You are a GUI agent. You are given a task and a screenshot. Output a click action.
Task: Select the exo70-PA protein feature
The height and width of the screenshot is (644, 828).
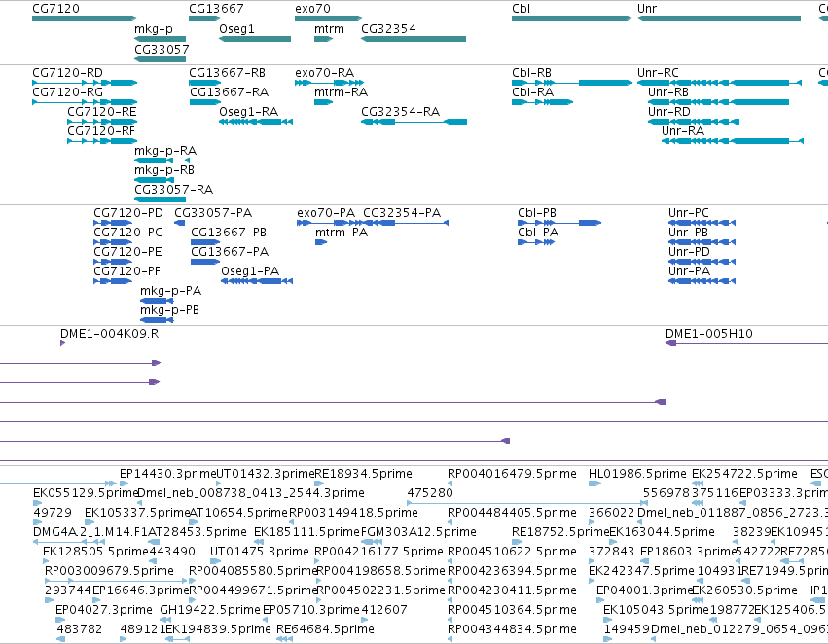click(329, 223)
